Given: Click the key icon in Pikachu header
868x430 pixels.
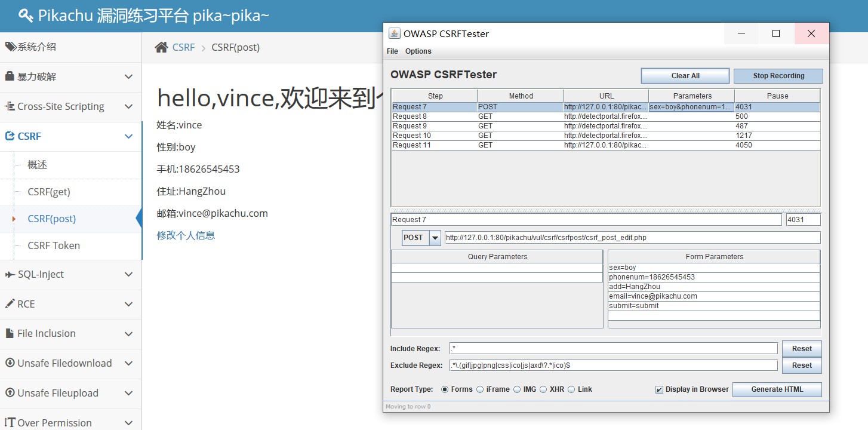Looking at the screenshot, I should (26, 16).
